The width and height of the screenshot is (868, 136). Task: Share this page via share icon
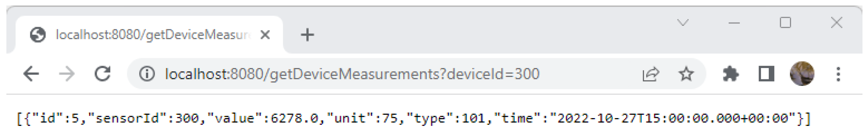click(650, 74)
